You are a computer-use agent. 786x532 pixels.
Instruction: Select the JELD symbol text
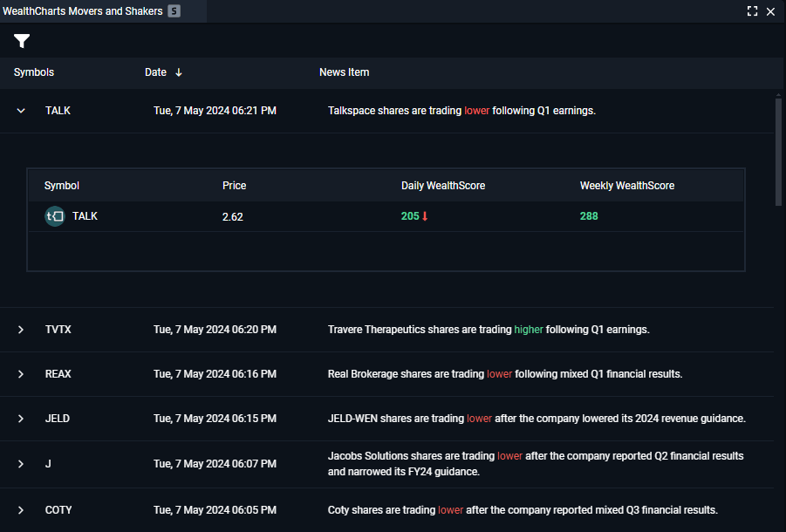[x=58, y=419]
